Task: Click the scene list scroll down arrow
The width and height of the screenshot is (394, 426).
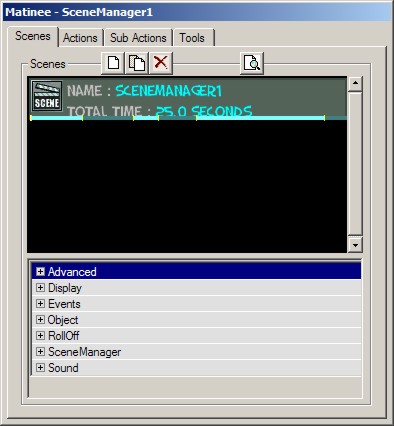Action: coord(355,245)
